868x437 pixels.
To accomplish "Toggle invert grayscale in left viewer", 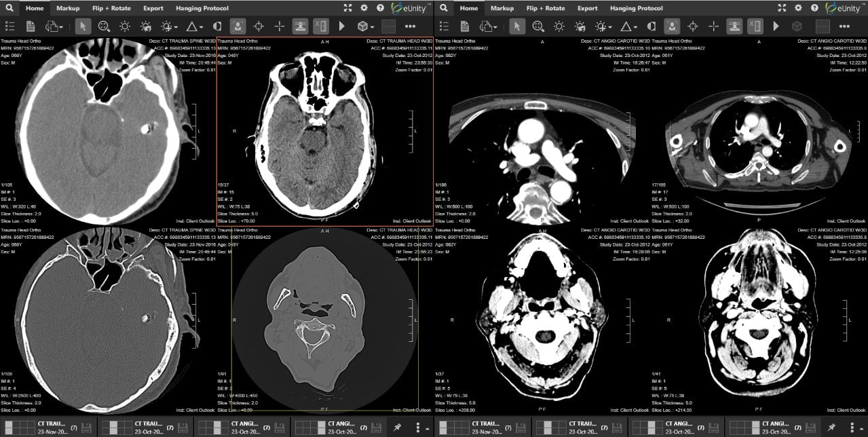I will click(x=217, y=26).
